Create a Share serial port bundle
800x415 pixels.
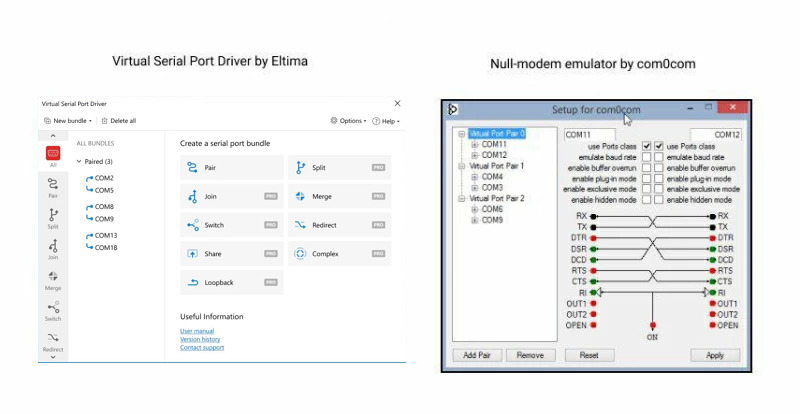[x=232, y=254]
